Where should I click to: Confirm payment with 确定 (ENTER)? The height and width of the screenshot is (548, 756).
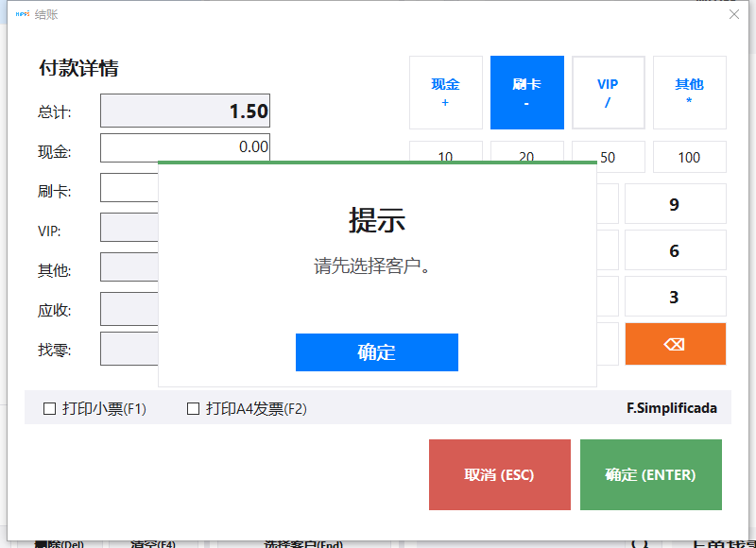pos(651,474)
